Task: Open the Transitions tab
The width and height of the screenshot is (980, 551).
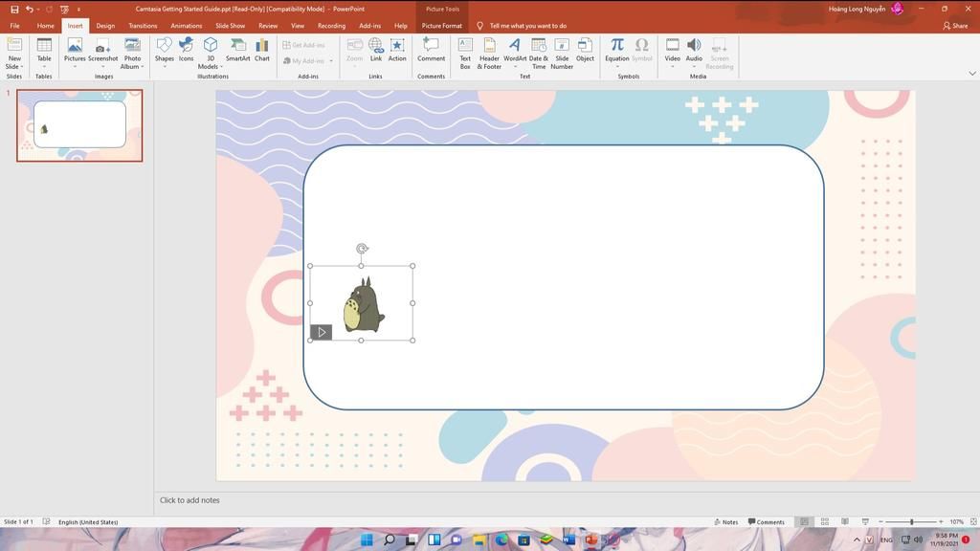Action: click(x=143, y=26)
